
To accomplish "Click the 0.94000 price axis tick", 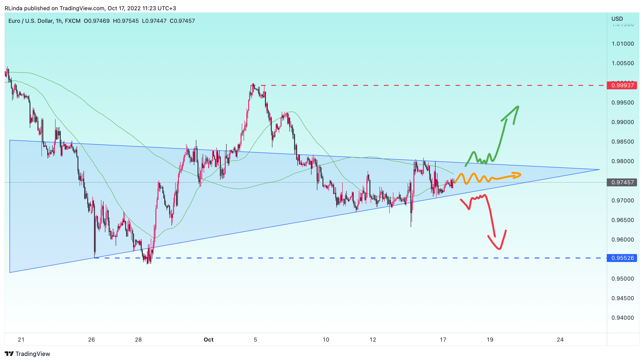I will point(623,318).
